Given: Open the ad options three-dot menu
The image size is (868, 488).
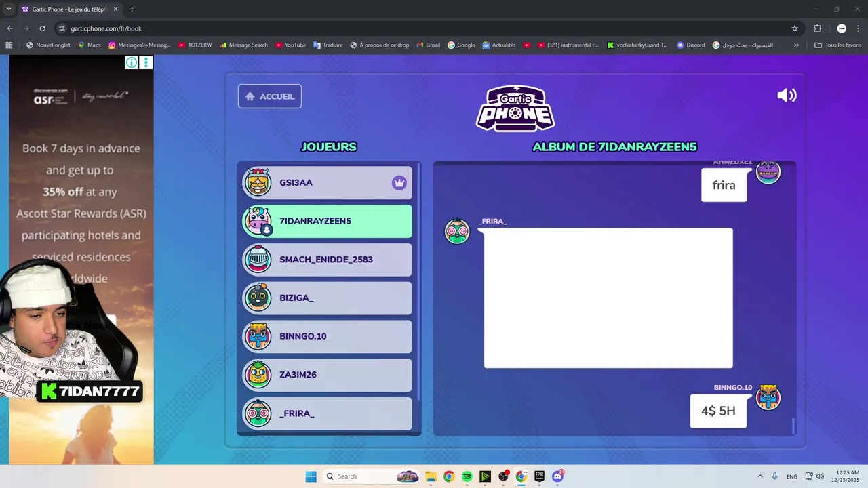Looking at the screenshot, I should [146, 62].
